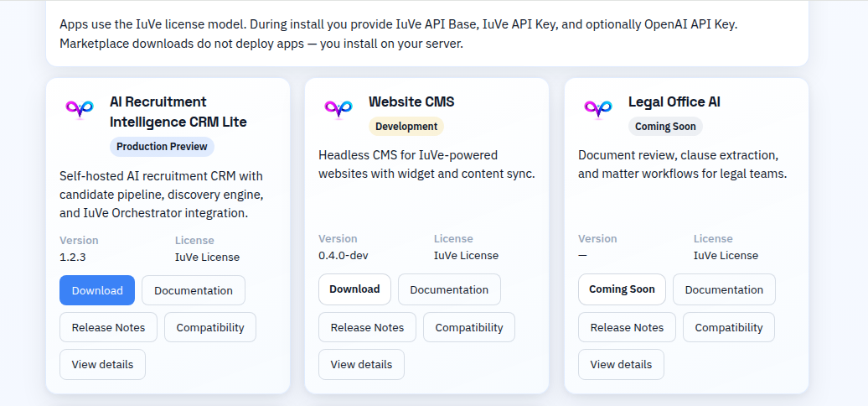868x406 pixels.
Task: Click the IuVe license model notice paragraph
Action: pos(399,34)
